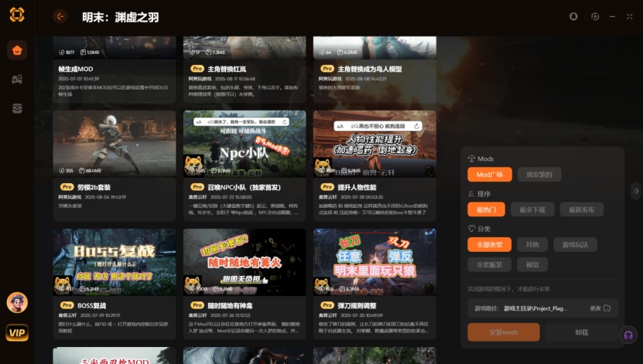
Task: Click the 明末：渊虚之羽 page title
Action: coord(120,17)
